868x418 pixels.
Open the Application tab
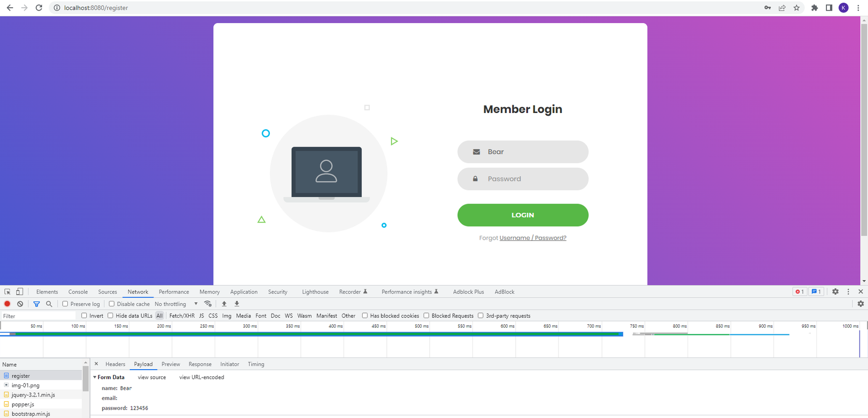point(244,292)
